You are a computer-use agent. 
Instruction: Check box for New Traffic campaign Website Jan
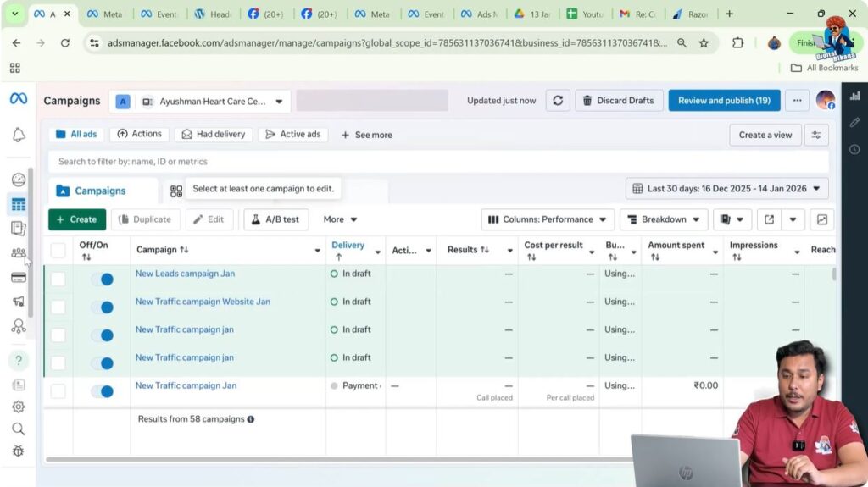pyautogui.click(x=58, y=307)
